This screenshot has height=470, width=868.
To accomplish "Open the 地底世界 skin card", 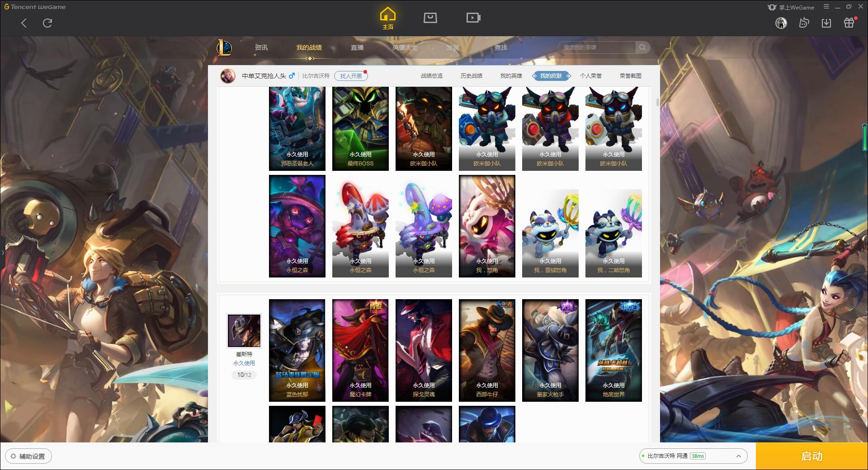I will pos(613,350).
